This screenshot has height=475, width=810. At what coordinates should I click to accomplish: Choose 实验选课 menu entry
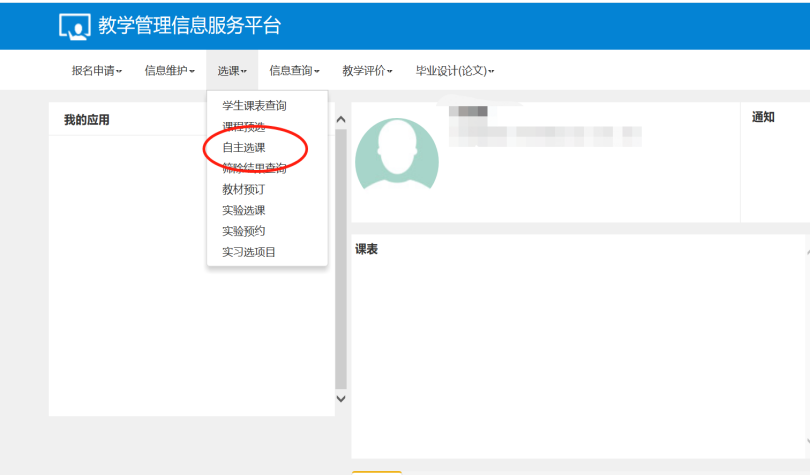tap(244, 210)
